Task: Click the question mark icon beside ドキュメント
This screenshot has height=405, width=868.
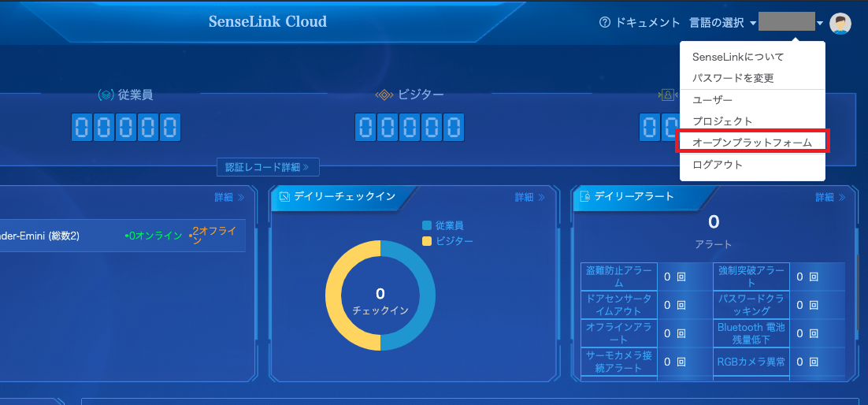Action: tap(605, 23)
